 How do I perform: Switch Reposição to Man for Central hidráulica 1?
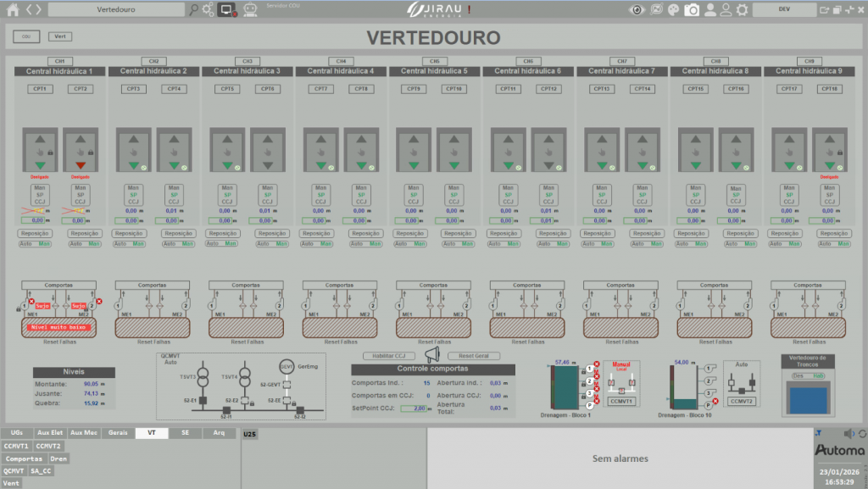coord(44,243)
